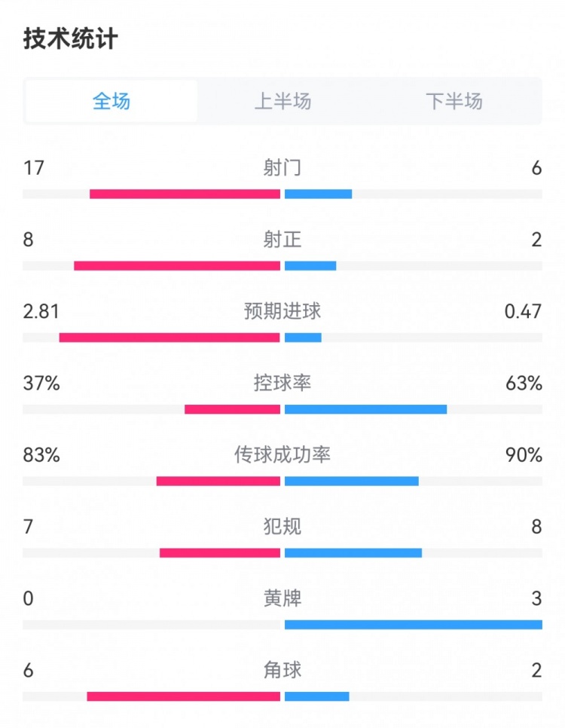Click the 射门 stat label

(x=282, y=169)
